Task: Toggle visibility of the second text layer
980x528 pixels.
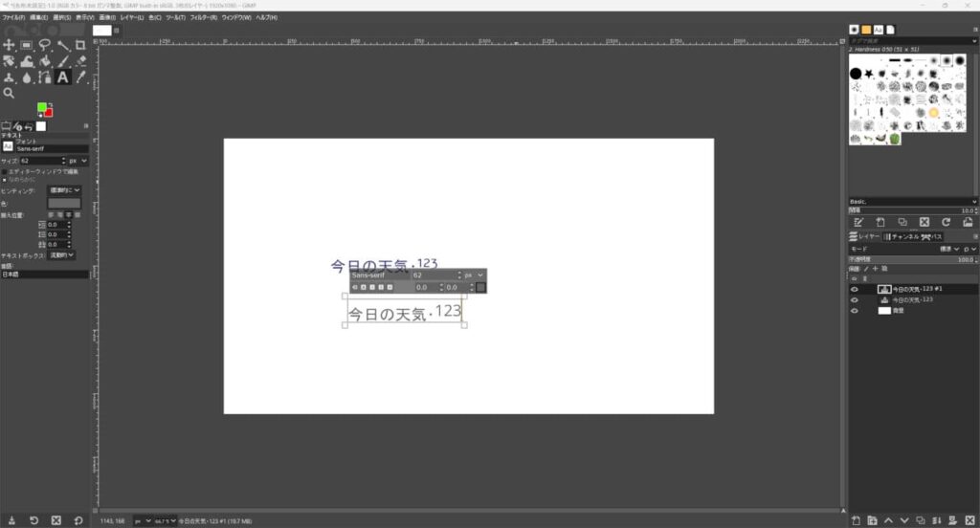Action: 855,300
